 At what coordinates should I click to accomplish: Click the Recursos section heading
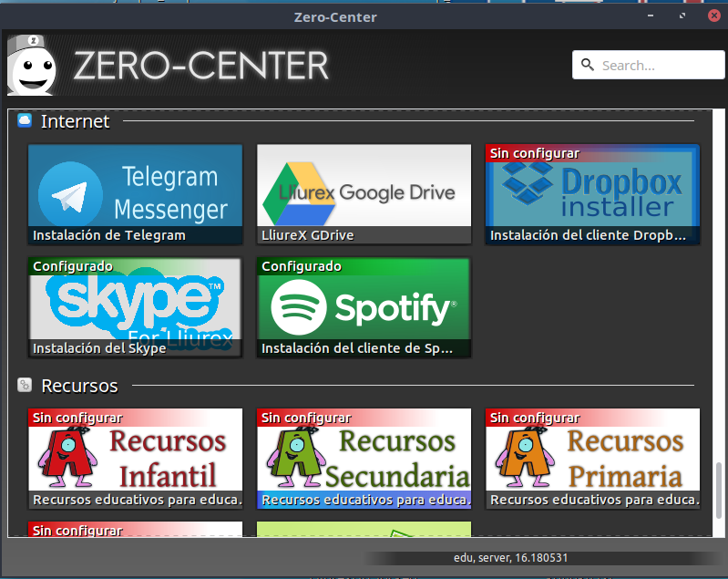[79, 386]
